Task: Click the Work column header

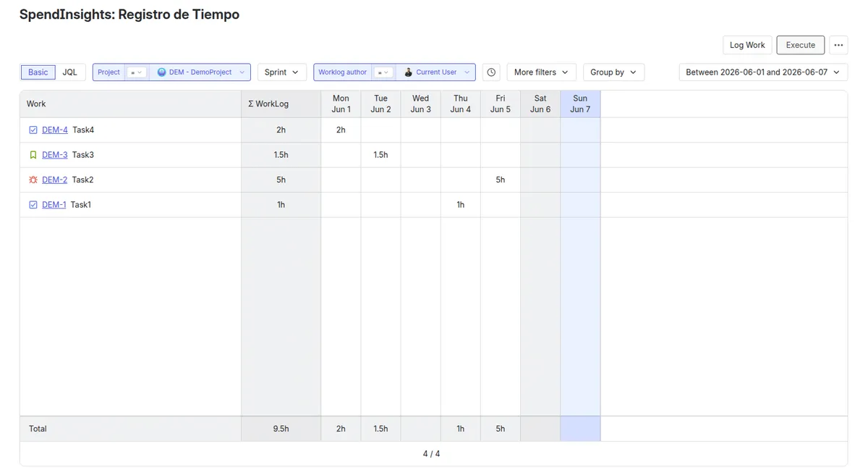Action: tap(130, 104)
